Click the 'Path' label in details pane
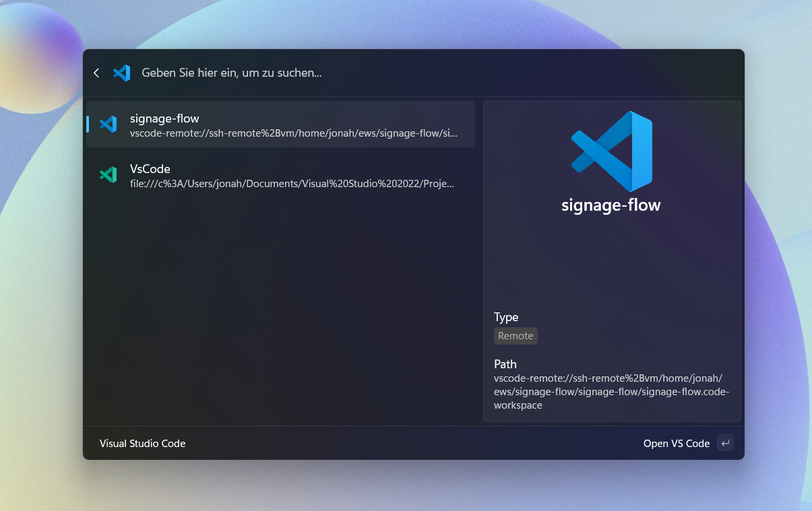 (505, 364)
